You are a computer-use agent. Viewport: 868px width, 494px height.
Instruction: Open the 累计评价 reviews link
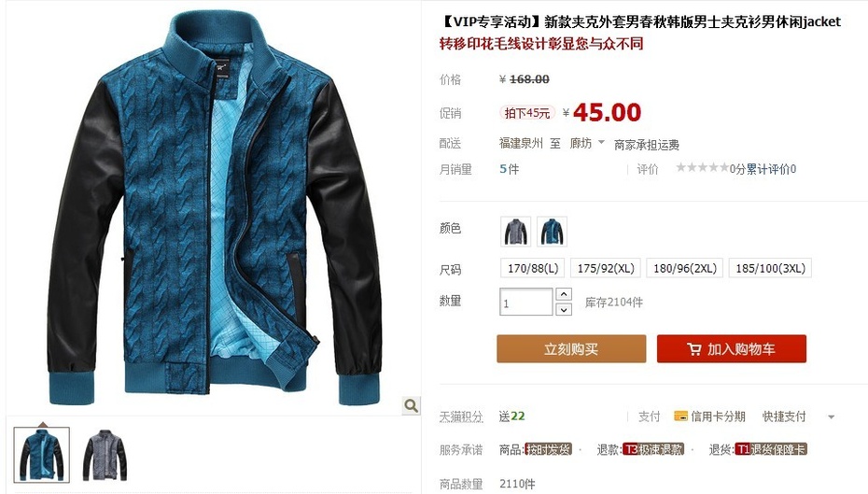tap(771, 169)
